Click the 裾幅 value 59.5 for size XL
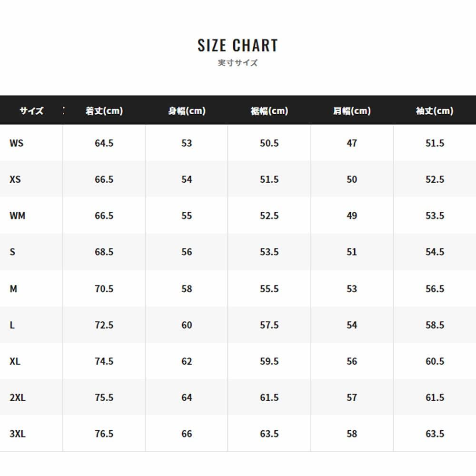This screenshot has width=476, height=476. click(x=269, y=361)
